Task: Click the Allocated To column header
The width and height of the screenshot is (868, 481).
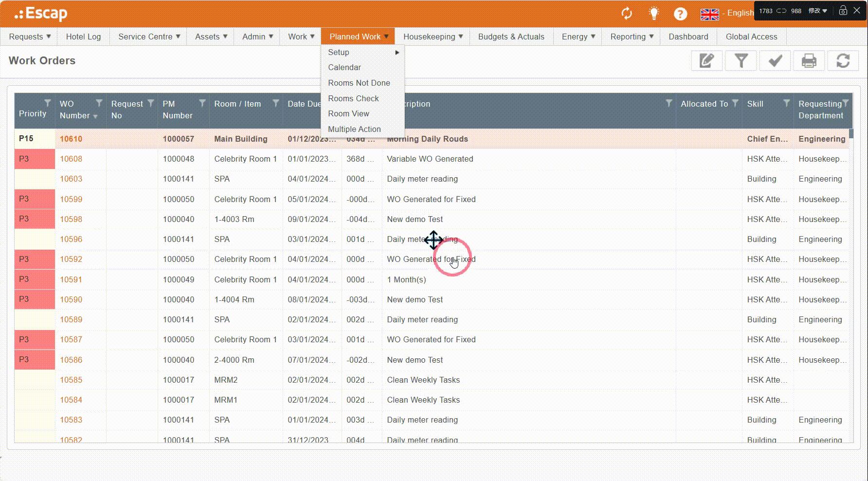Action: 704,104
